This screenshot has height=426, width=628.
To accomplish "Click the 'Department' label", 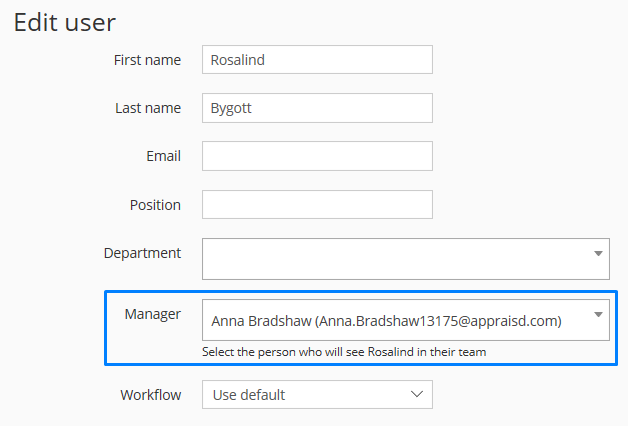I will (142, 253).
